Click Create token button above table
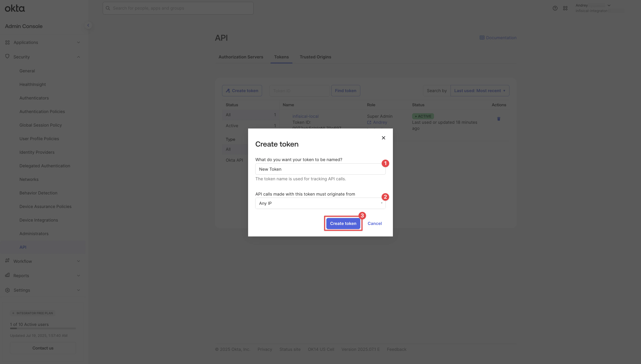This screenshot has width=641, height=364. pyautogui.click(x=242, y=91)
